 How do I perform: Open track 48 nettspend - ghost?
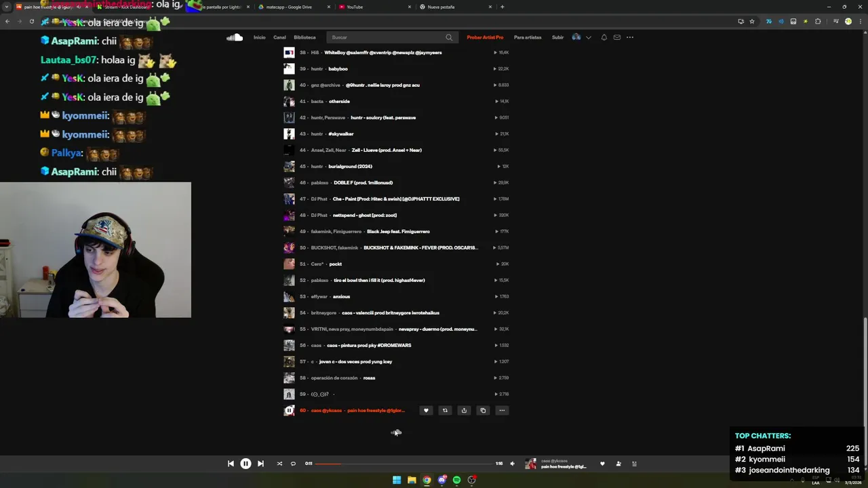coord(365,215)
